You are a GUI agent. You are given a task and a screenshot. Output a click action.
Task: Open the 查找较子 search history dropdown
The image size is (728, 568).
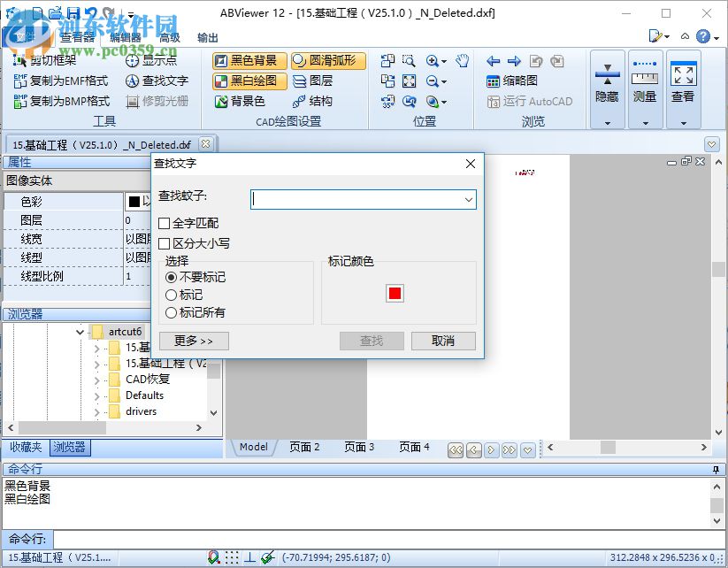click(468, 199)
